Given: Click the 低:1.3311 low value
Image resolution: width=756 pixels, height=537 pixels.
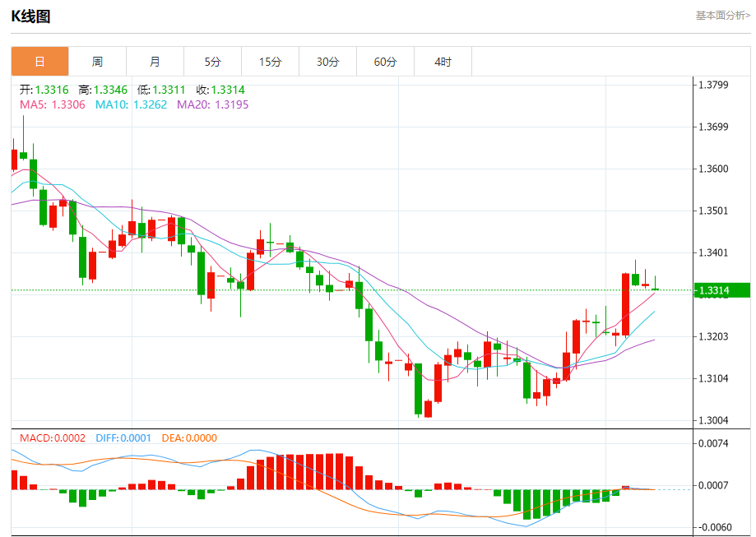Looking at the screenshot, I should [x=161, y=90].
